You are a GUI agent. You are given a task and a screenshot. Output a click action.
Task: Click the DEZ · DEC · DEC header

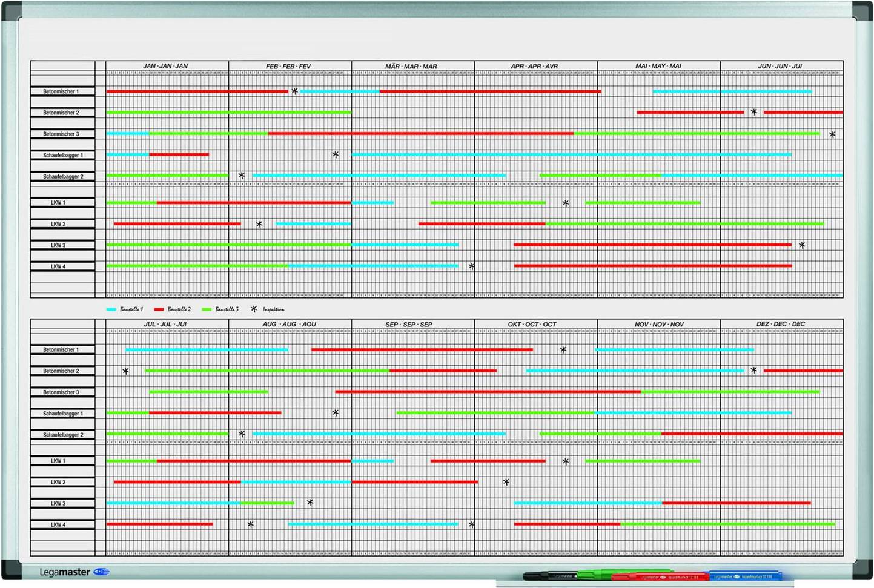point(781,324)
